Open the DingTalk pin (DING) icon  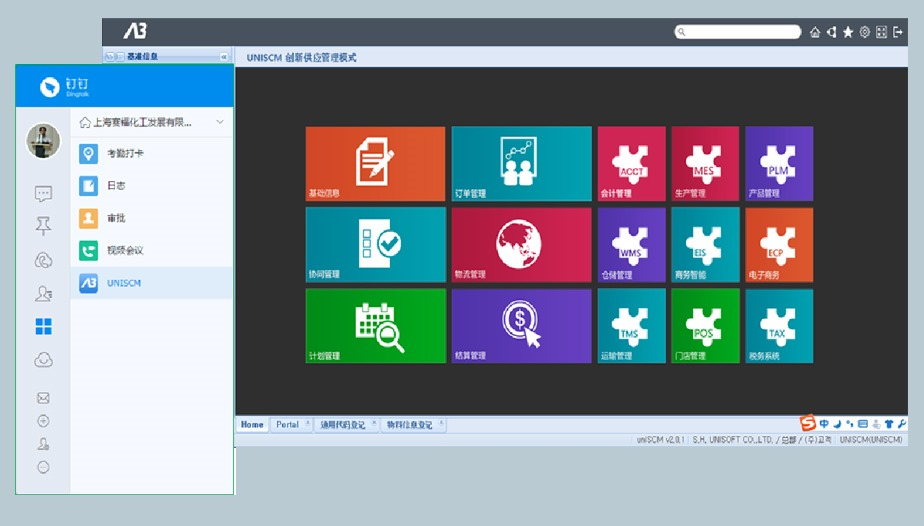[43, 226]
